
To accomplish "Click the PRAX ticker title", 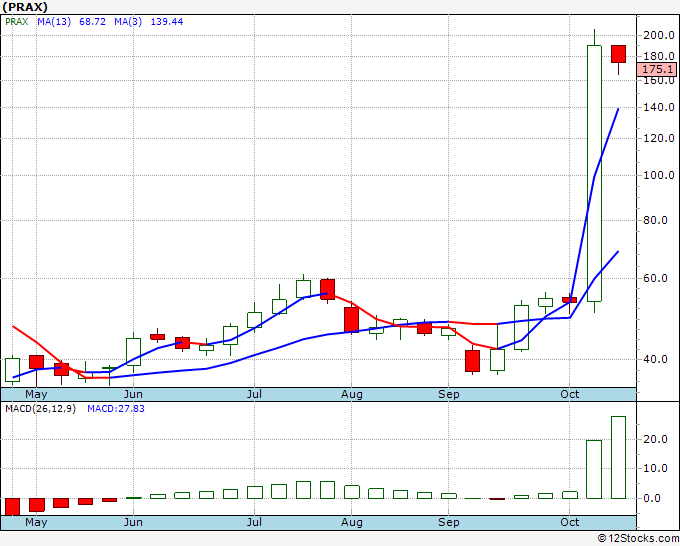I will (x=25, y=7).
